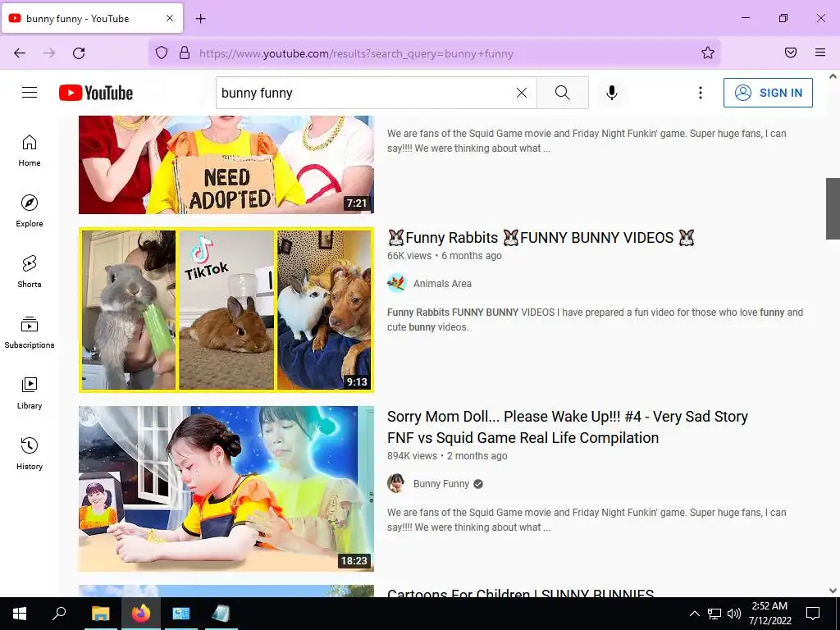Viewport: 840px width, 630px height.
Task: Open Explore in the sidebar
Action: tap(30, 211)
